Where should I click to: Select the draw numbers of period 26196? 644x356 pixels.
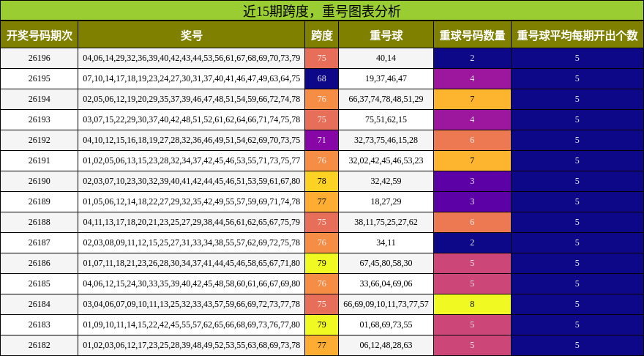(192, 58)
